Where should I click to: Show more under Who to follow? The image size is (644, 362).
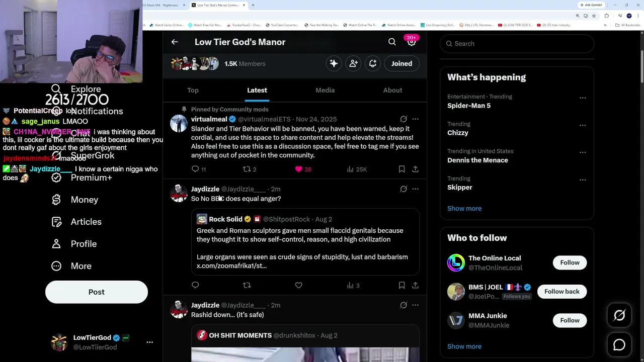[x=464, y=346]
